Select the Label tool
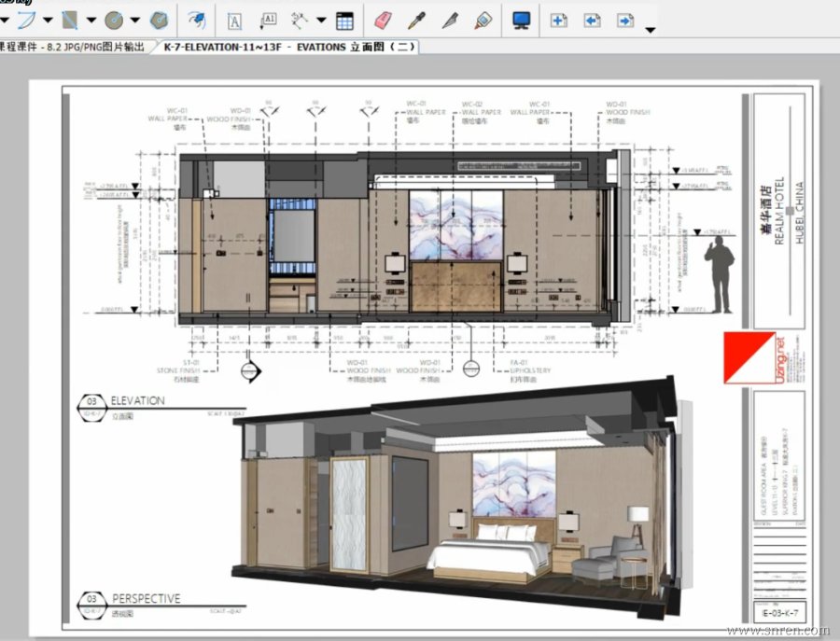 coord(268,21)
